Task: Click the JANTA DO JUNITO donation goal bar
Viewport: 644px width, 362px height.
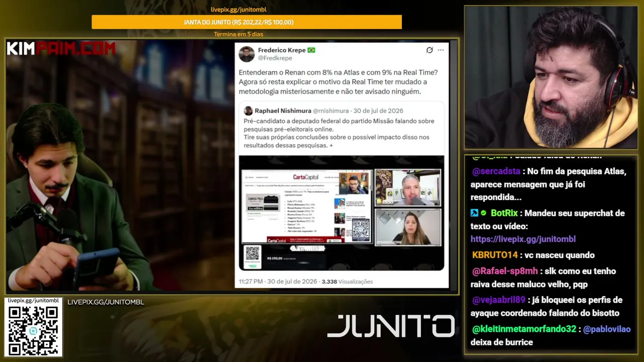Action: (247, 22)
